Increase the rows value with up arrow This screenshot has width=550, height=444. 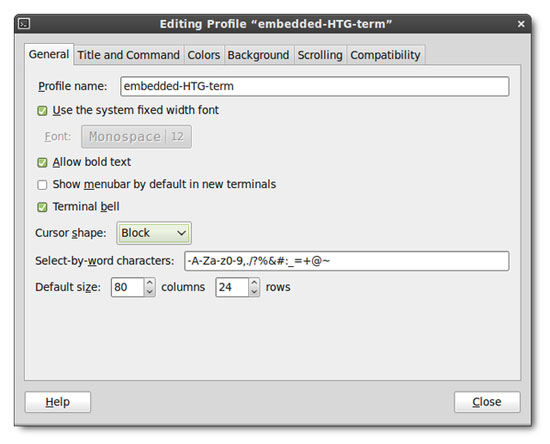pos(254,283)
